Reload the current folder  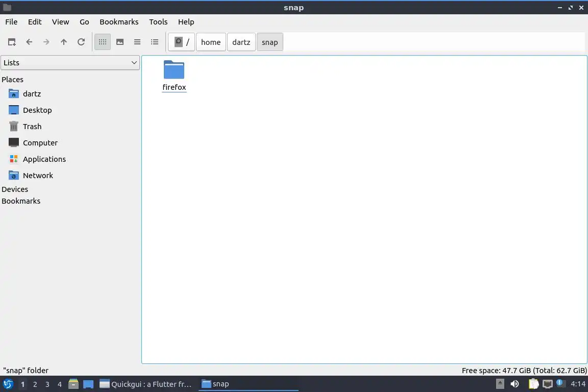pyautogui.click(x=81, y=42)
